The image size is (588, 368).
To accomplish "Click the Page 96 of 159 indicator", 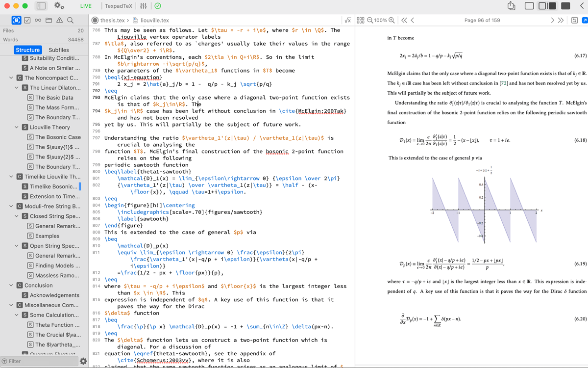I will click(x=482, y=20).
